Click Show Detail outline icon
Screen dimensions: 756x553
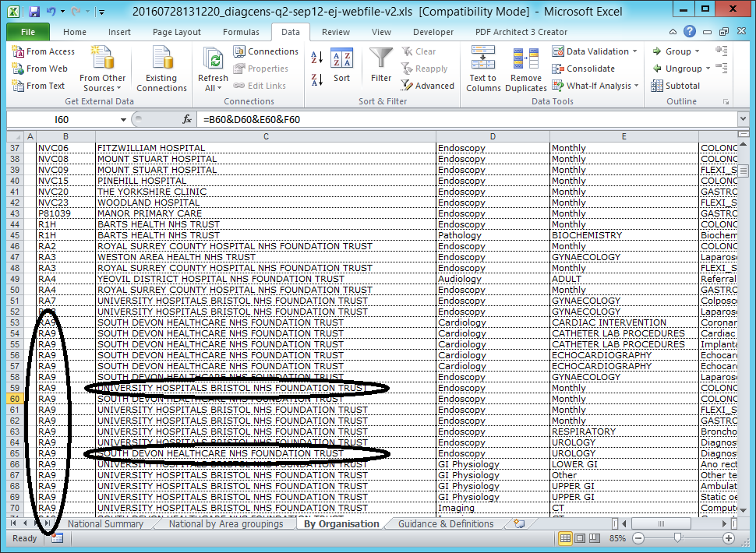point(722,51)
